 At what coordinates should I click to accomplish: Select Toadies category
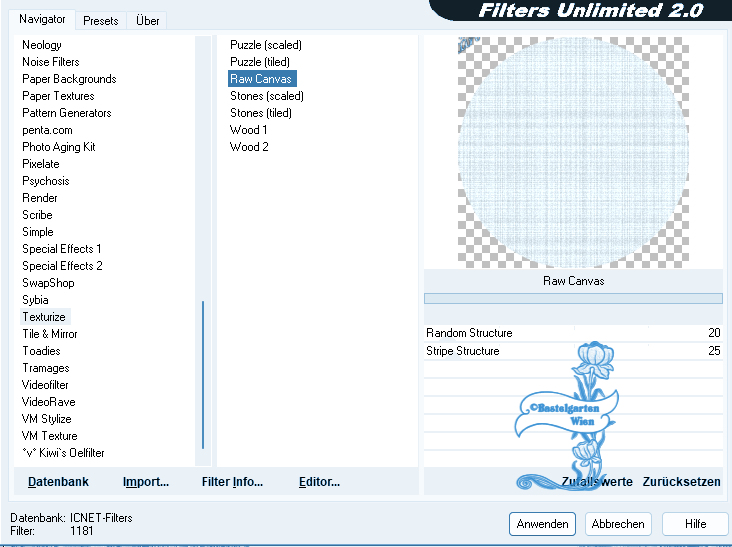[41, 351]
